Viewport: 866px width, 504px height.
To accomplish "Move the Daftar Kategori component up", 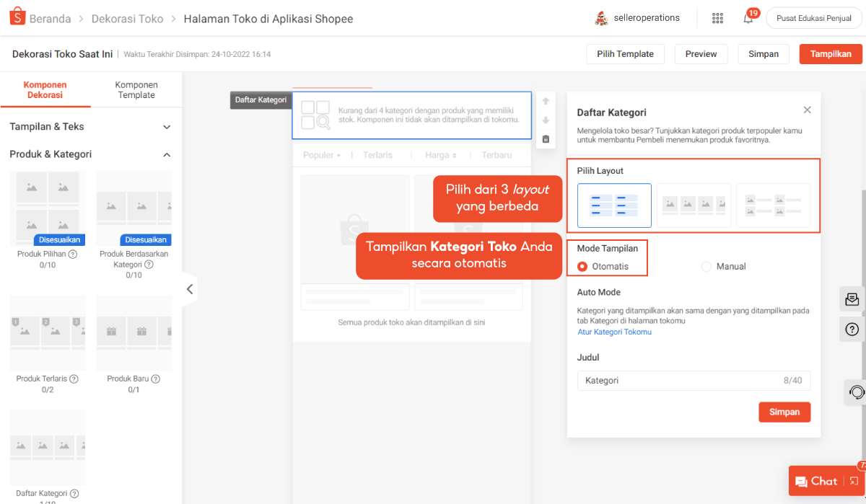I will click(x=546, y=102).
